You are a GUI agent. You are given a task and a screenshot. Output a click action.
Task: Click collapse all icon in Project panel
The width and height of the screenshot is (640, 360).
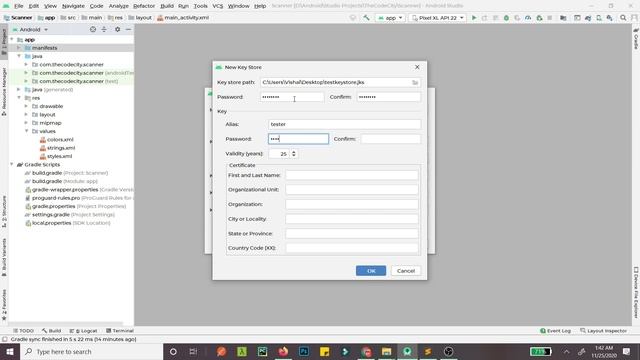click(104, 29)
